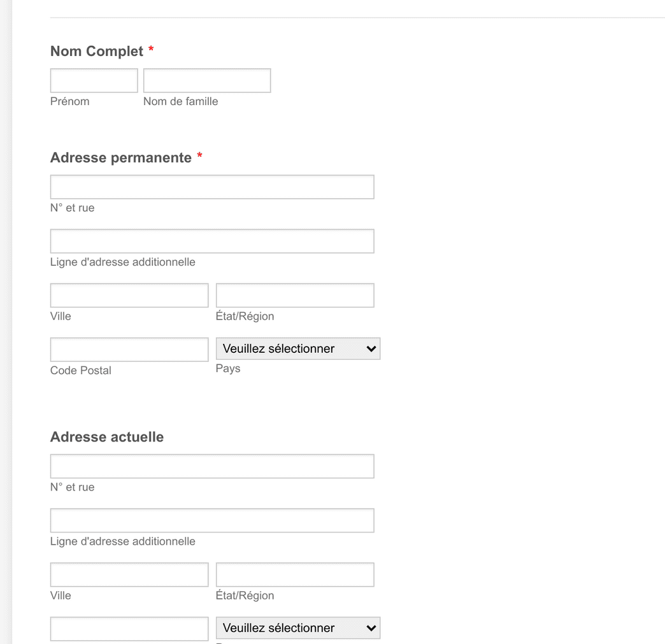Click État/Région field in Adresse actuelle
The image size is (665, 644).
point(294,575)
